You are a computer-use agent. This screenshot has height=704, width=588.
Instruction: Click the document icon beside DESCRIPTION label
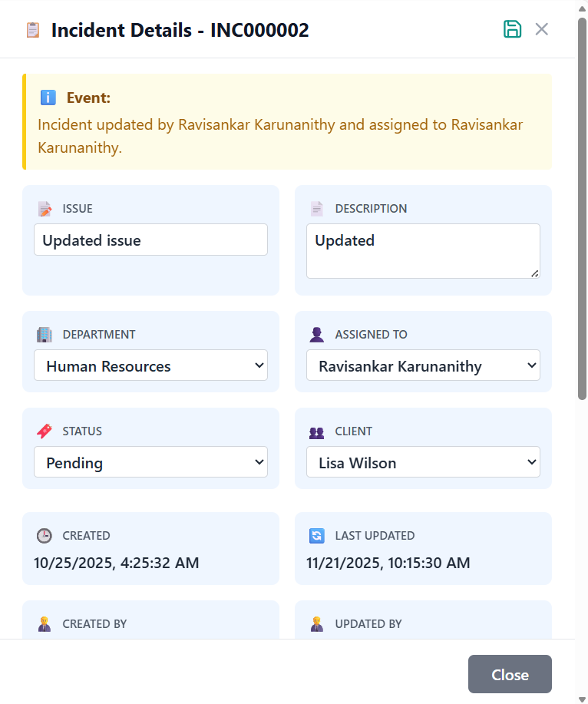(317, 209)
